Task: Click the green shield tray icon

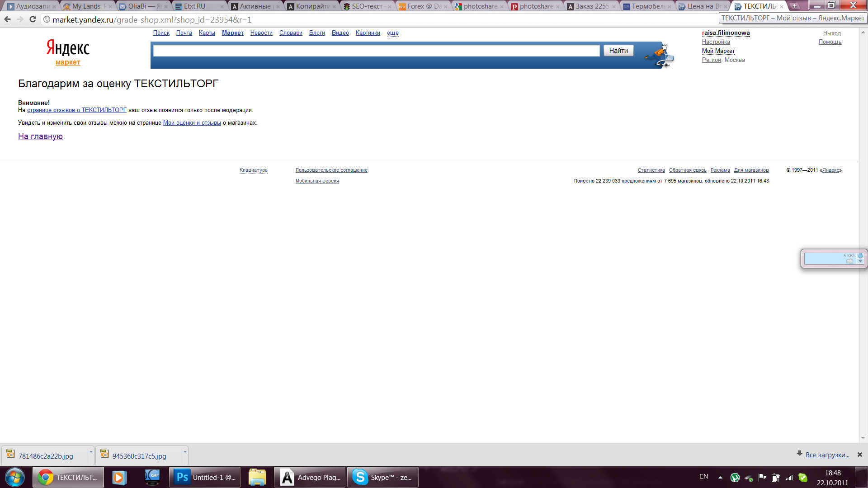Action: pos(803,477)
